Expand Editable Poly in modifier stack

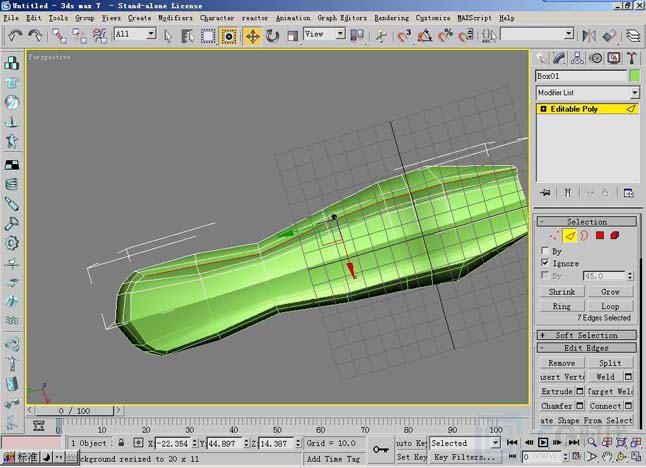[x=543, y=109]
